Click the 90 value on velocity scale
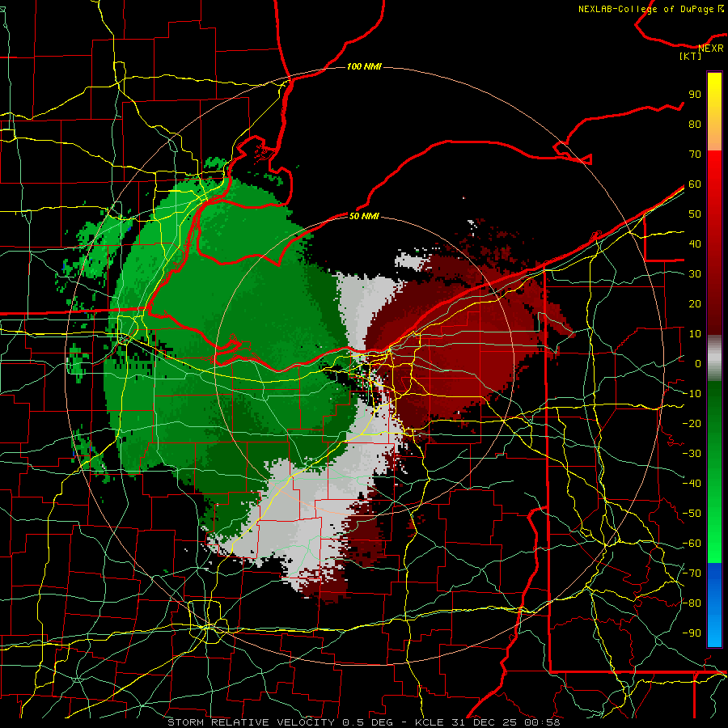 click(x=695, y=95)
